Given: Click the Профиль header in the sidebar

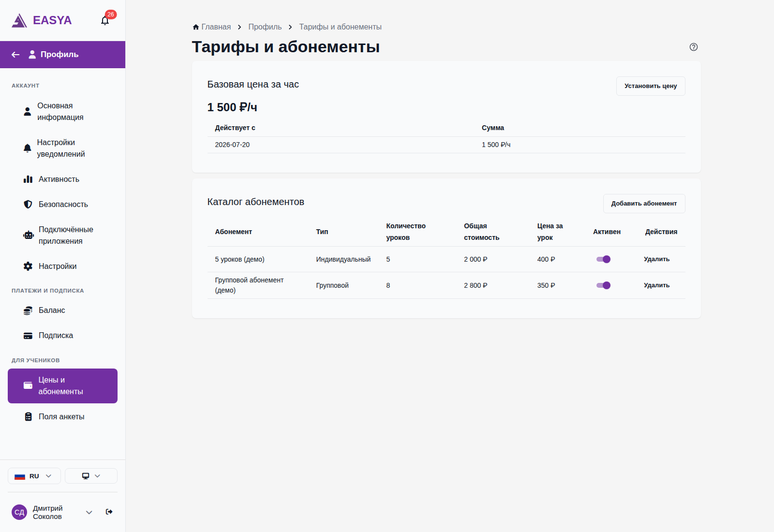Looking at the screenshot, I should tap(63, 55).
